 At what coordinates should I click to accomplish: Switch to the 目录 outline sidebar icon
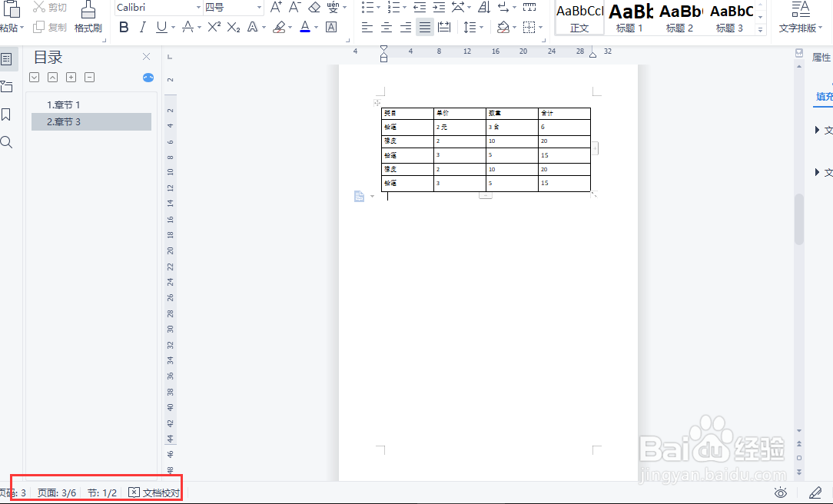[x=7, y=59]
